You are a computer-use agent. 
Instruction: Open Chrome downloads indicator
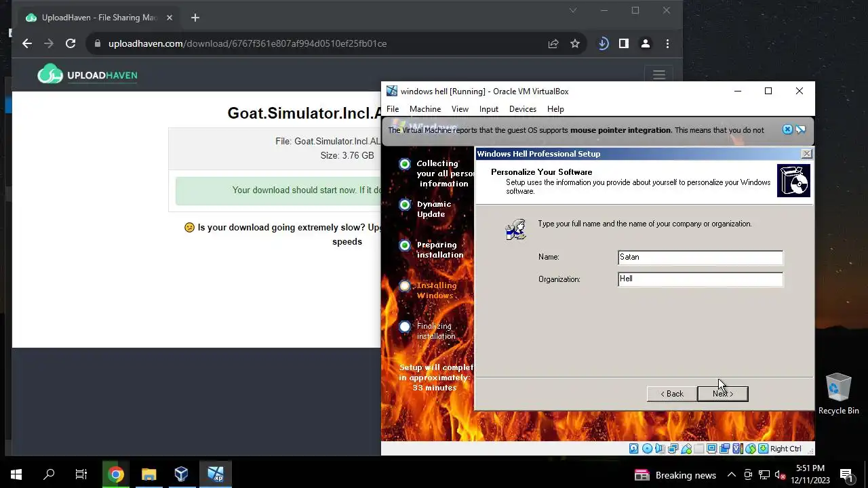coord(603,43)
